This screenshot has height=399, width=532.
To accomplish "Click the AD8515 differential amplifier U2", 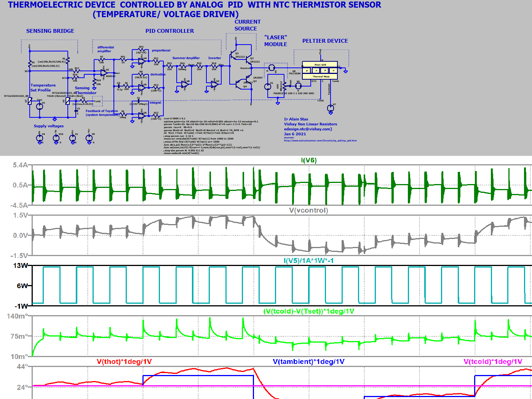I will (104, 72).
